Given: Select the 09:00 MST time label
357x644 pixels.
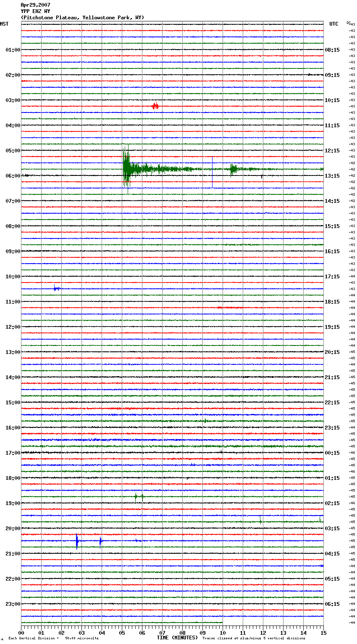Looking at the screenshot, I should [13, 251].
